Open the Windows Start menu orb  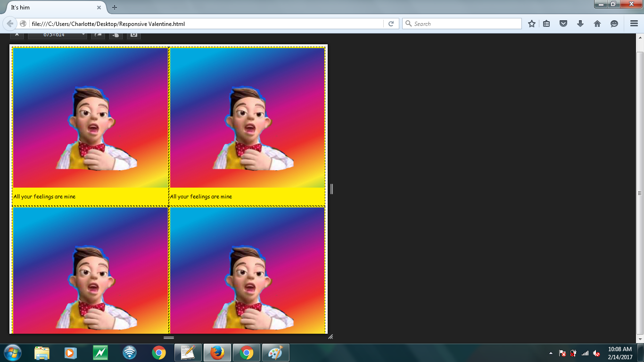12,353
